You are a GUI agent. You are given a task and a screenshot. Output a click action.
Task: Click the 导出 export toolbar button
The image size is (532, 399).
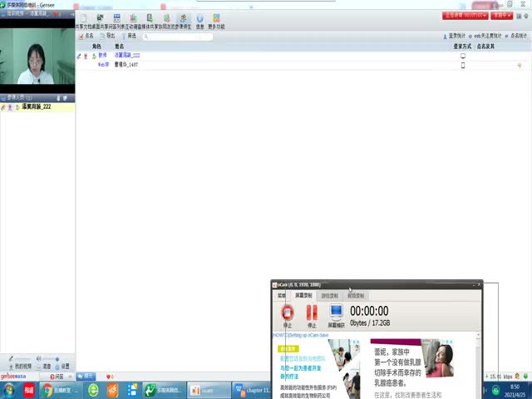pos(107,36)
